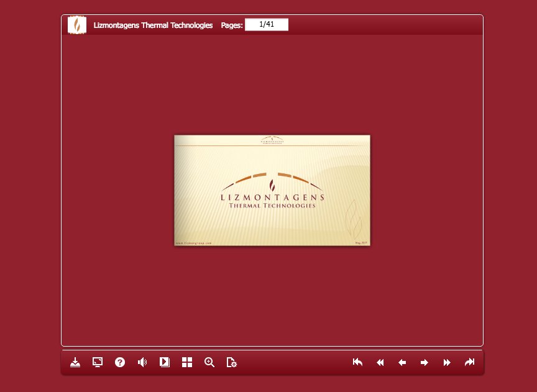Screen dimensions: 537x392
Task: Click the Lizmontagens Thermal Technologies header title
Action: point(153,25)
